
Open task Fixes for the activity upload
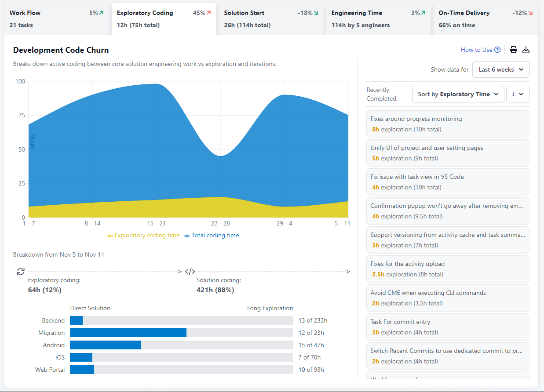(x=448, y=269)
